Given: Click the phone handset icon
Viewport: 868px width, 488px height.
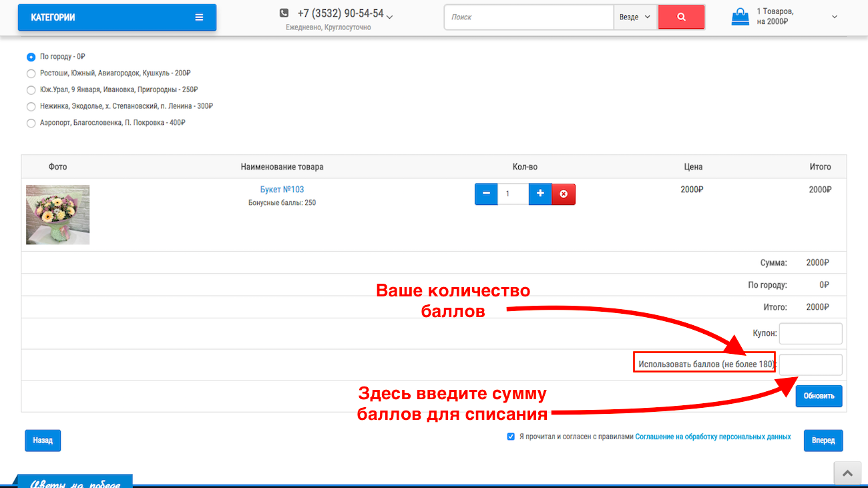Looking at the screenshot, I should pyautogui.click(x=284, y=13).
